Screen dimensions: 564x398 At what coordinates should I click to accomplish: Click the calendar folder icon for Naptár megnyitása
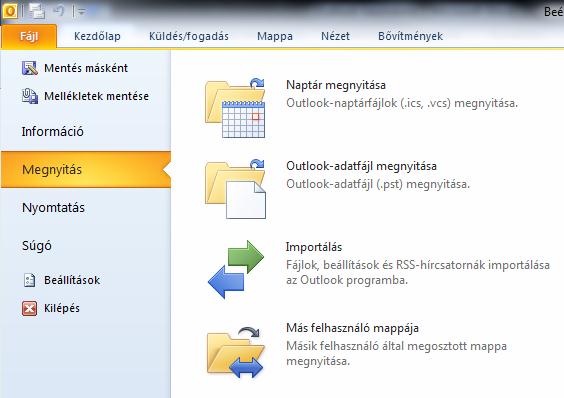(235, 108)
